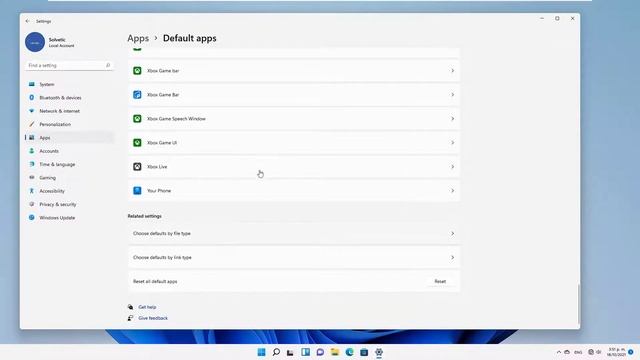Screen dimensions: 640x360
Task: Expand the Xbox Game UI row chevron
Action: coord(452,143)
